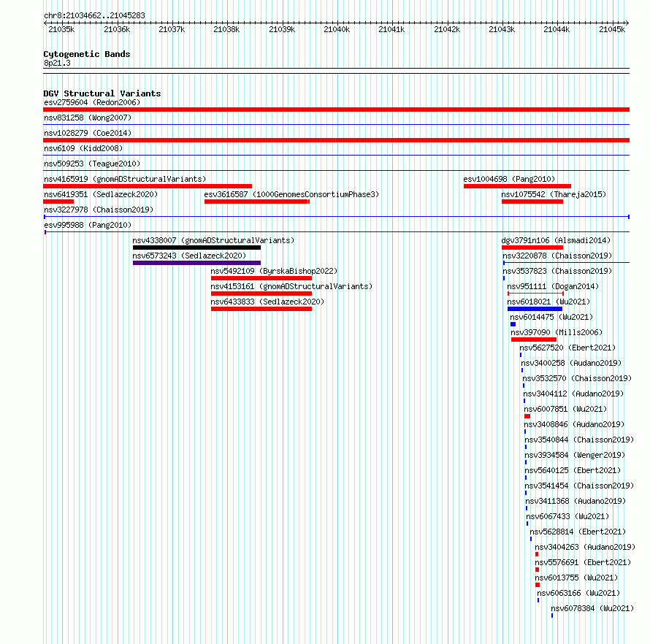Click nsv6433833 (Sedlazeck2020) label

click(x=267, y=302)
